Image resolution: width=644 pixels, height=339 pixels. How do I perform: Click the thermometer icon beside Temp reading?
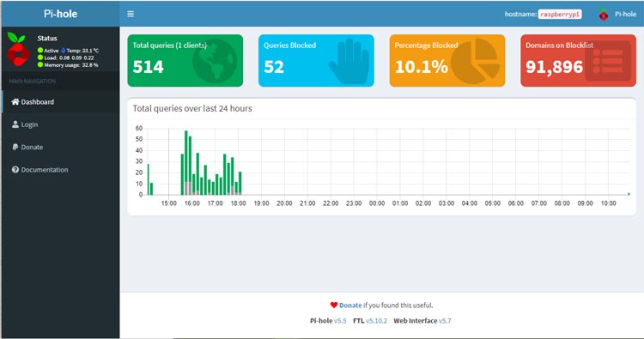pos(64,51)
